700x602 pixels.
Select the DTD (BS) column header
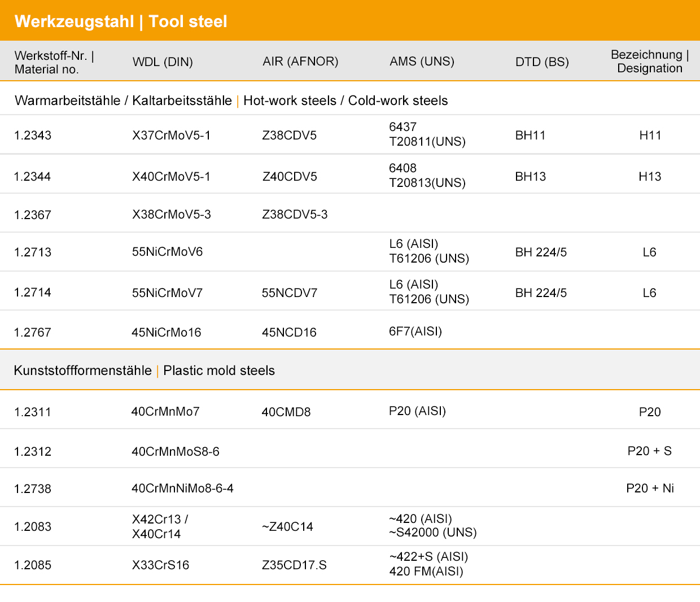(542, 62)
